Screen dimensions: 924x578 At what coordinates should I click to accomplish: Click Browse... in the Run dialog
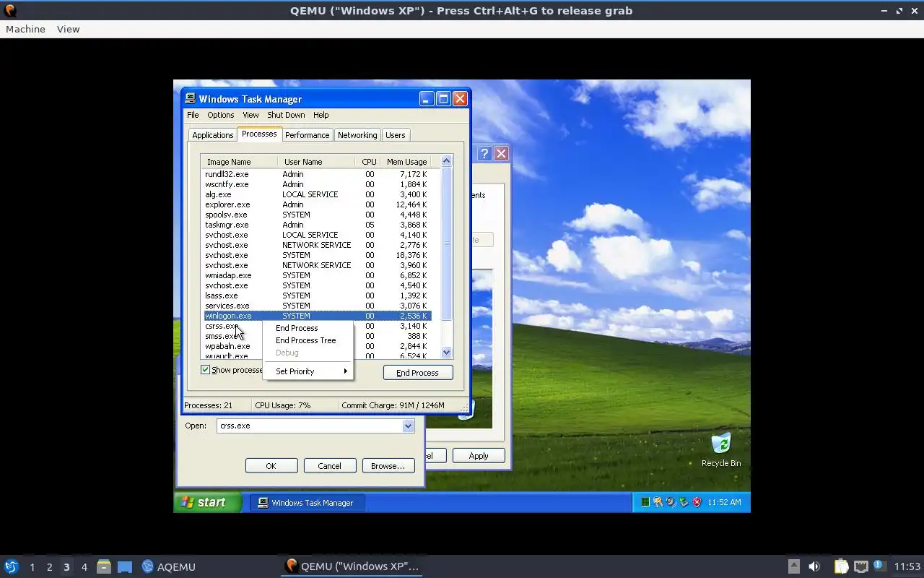(388, 466)
